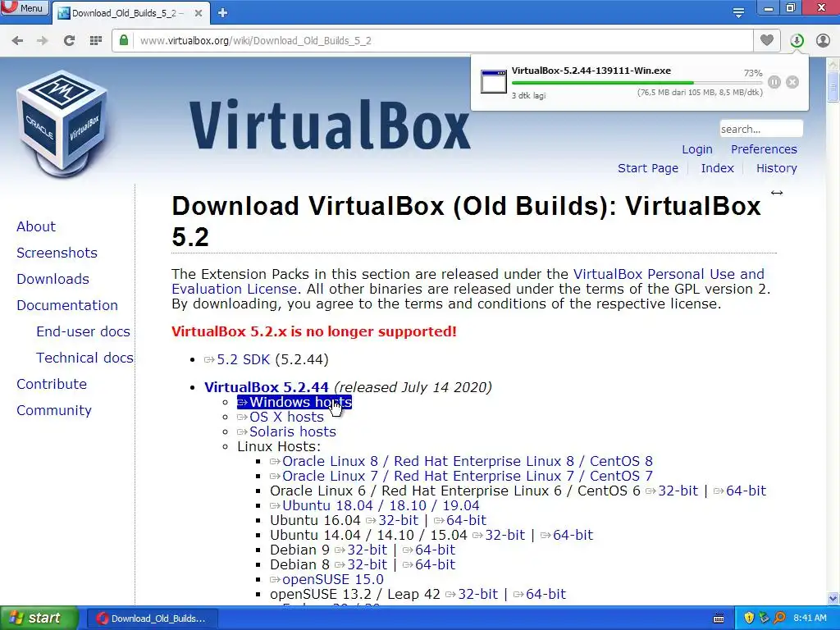The height and width of the screenshot is (630, 840).
Task: Download openSUSE 13.2 32-bit package
Action: (472, 594)
